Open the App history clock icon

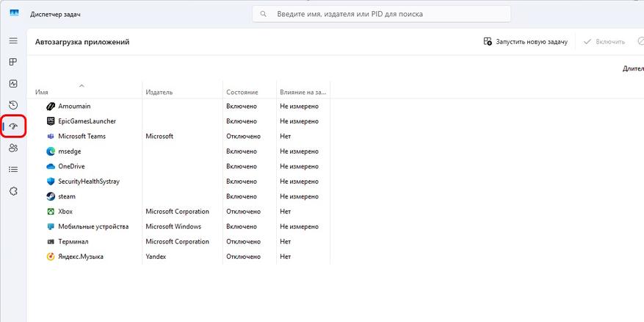tap(13, 105)
